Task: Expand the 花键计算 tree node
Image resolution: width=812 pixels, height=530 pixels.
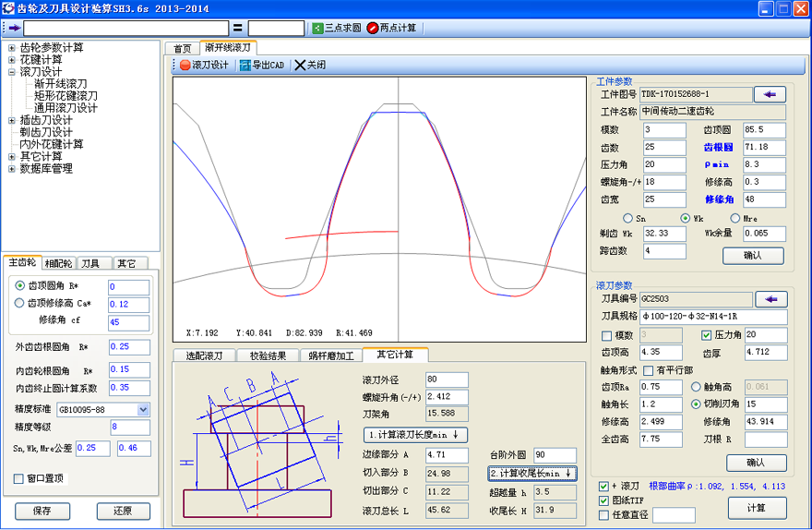Action: pos(11,60)
